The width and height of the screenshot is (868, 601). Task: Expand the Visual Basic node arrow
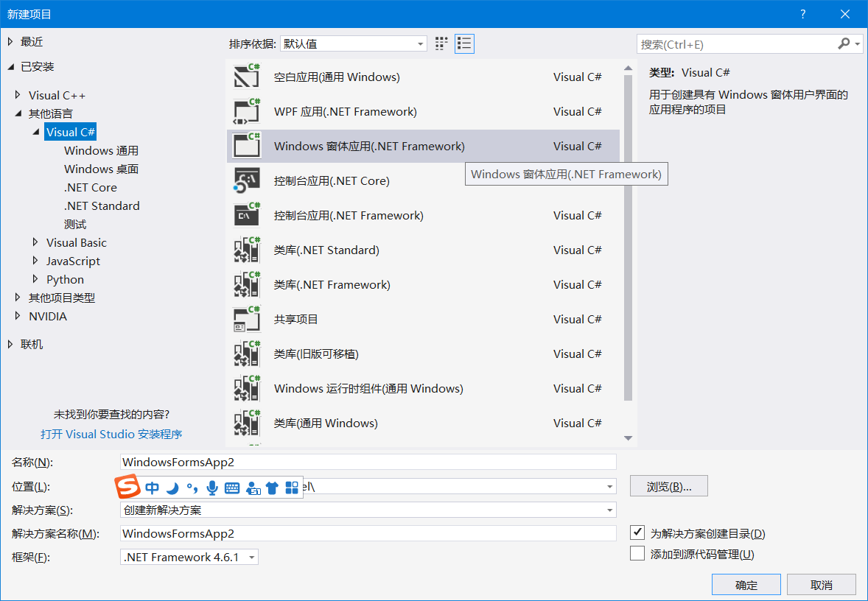pyautogui.click(x=36, y=242)
